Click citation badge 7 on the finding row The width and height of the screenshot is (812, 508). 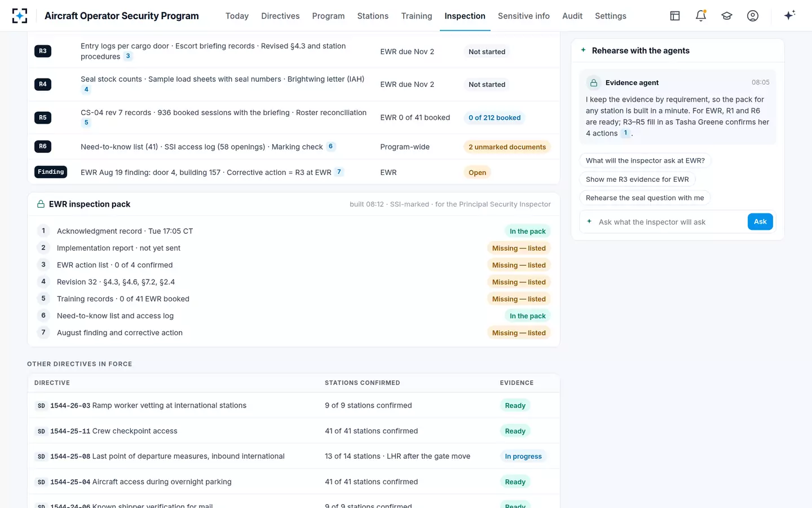339,172
